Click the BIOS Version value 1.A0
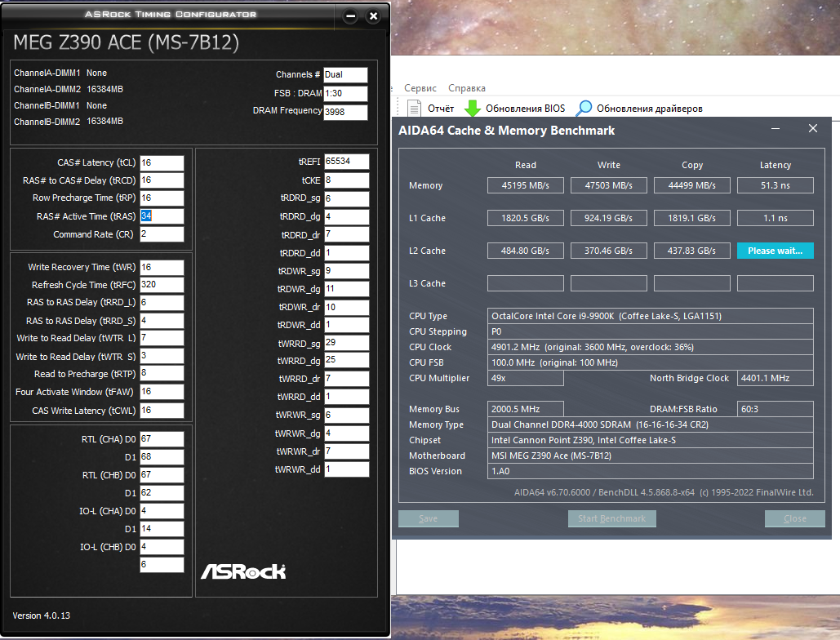This screenshot has height=640, width=840. [651, 471]
